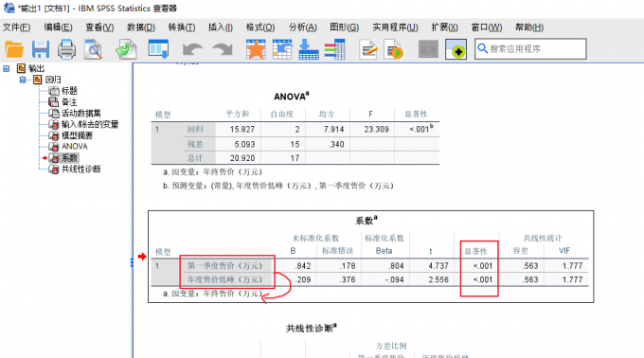This screenshot has height=358, width=644.
Task: Open the 帮助(H) menu
Action: coord(529,27)
